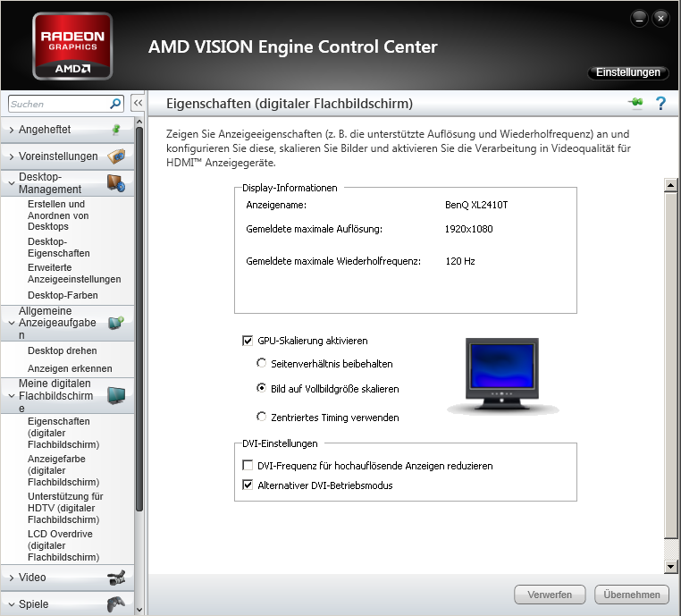681x616 pixels.
Task: Open Eigenschaften (digitaler Flachbildschirm)
Action: (63, 433)
